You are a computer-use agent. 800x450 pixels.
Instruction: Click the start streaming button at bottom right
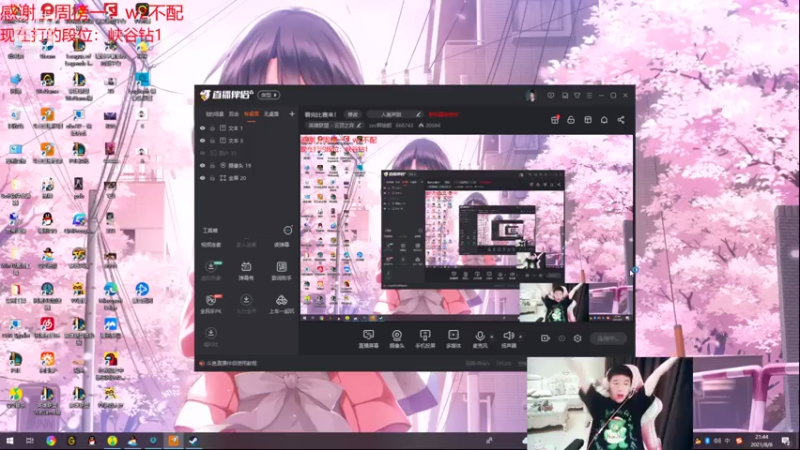[608, 338]
